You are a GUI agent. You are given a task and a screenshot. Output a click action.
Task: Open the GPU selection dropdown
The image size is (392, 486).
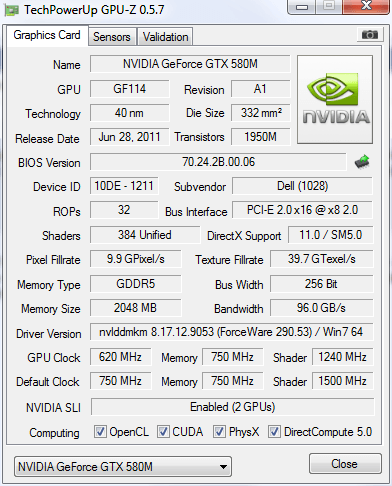coord(123,466)
